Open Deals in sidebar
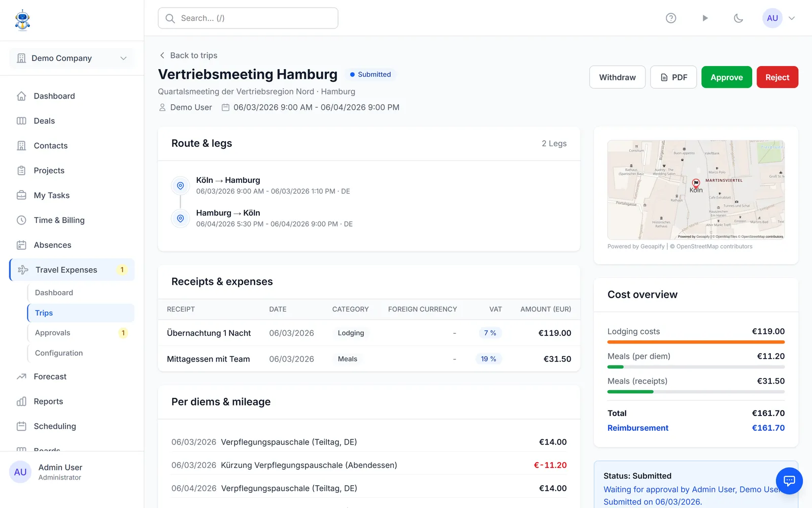Viewport: 812px width, 508px height. (x=72, y=121)
